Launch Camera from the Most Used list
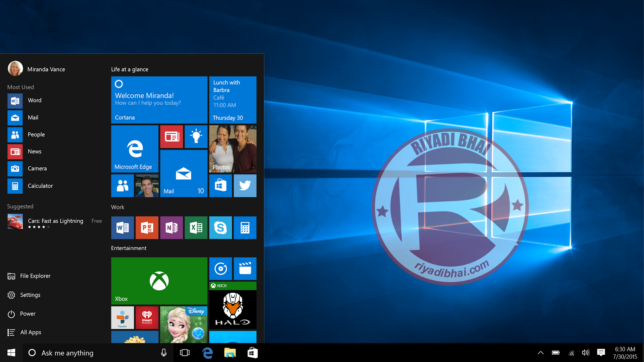Screen dimensions: 644x362 click(x=27, y=168)
